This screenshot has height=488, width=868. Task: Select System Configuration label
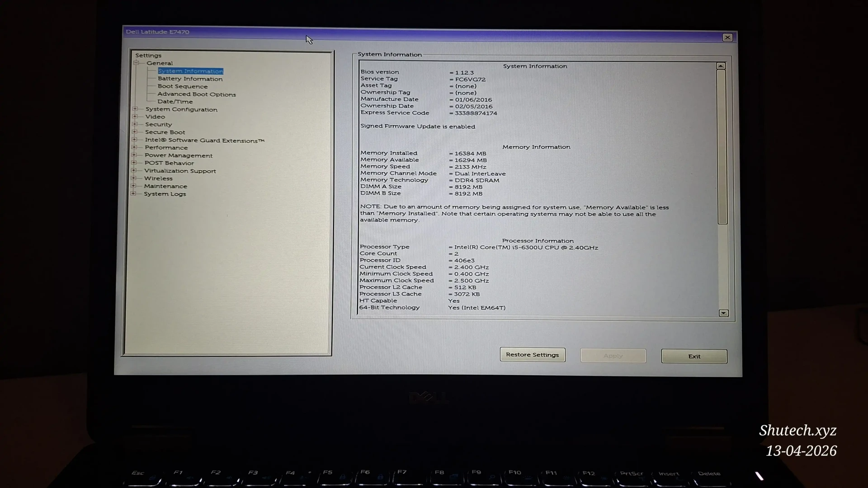click(x=181, y=109)
